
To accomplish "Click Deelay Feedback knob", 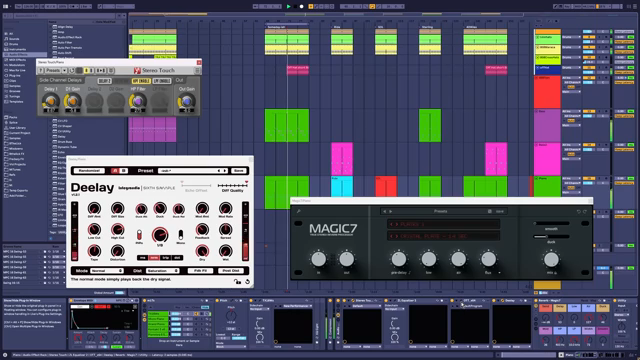I will click(x=202, y=229).
